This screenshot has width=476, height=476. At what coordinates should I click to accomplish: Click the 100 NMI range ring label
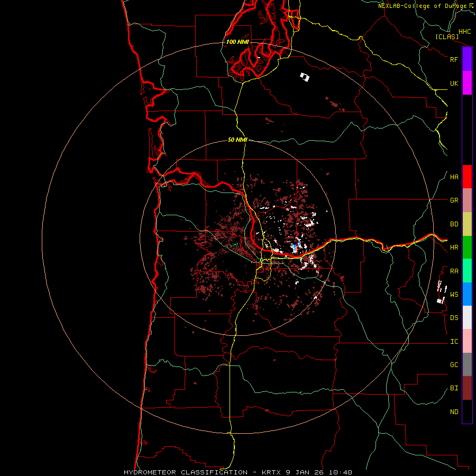(x=237, y=42)
